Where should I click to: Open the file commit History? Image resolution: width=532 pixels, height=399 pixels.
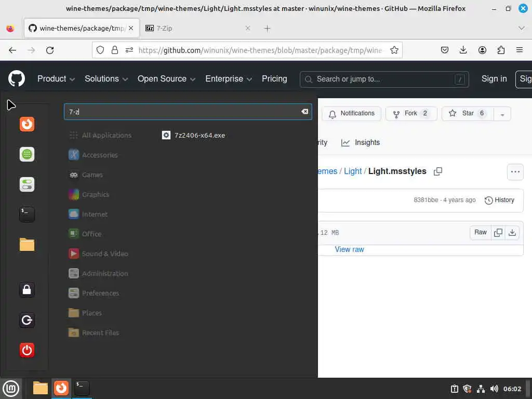point(499,200)
